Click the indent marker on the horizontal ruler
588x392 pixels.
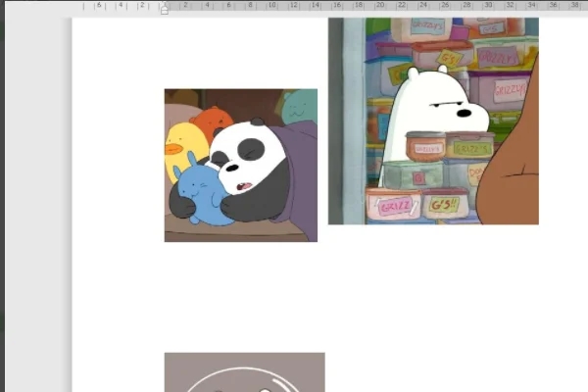tap(164, 9)
